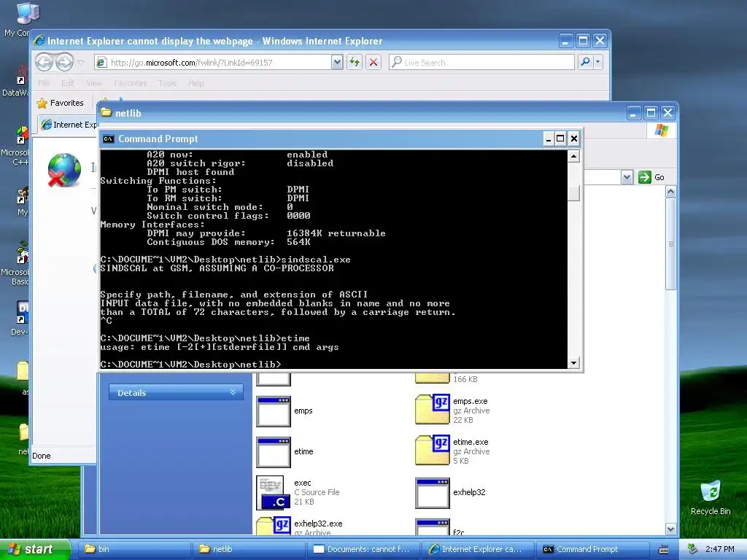The height and width of the screenshot is (560, 747).
Task: Open the Edit menu in Internet Explorer
Action: click(68, 83)
